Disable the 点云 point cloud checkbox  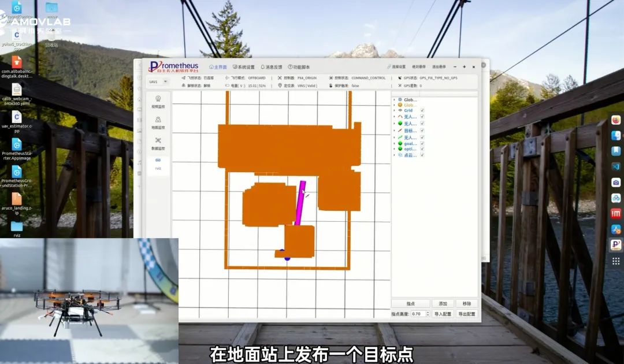pos(422,155)
